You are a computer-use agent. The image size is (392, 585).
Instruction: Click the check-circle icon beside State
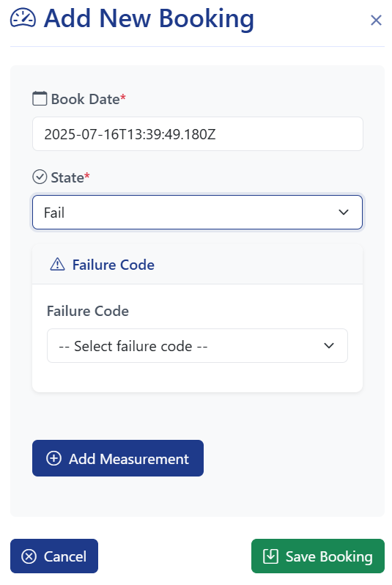(x=40, y=177)
